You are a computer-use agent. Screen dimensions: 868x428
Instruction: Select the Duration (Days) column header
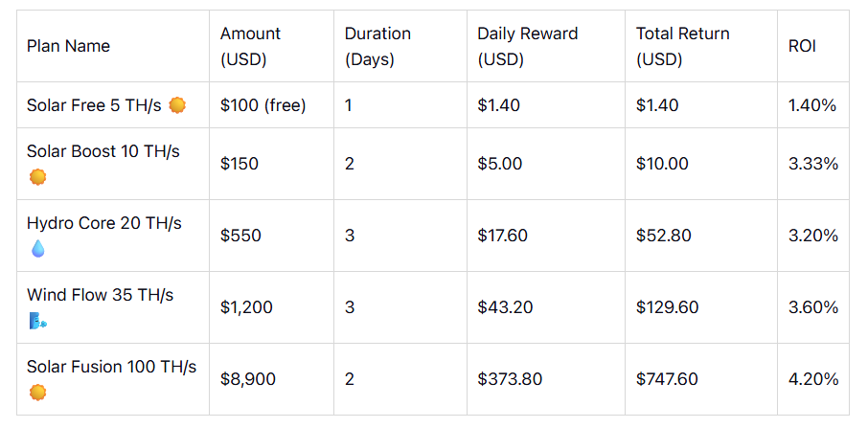point(377,46)
